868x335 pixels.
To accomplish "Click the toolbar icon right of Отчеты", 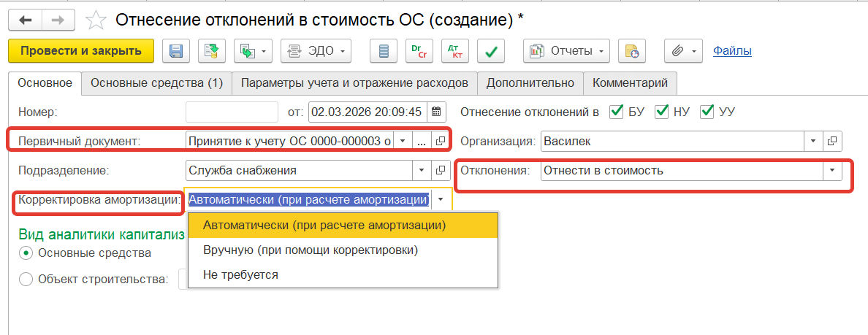I will pyautogui.click(x=631, y=51).
